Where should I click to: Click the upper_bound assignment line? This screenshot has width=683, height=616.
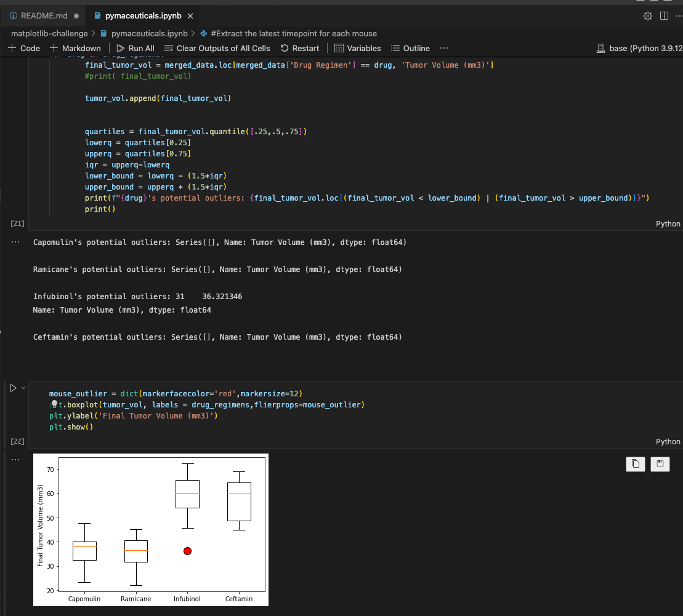click(155, 186)
